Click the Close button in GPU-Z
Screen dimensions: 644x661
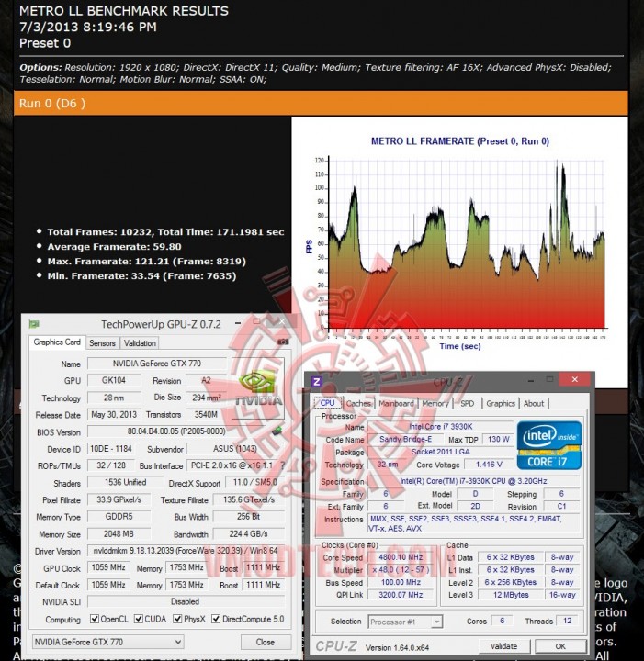coord(266,642)
